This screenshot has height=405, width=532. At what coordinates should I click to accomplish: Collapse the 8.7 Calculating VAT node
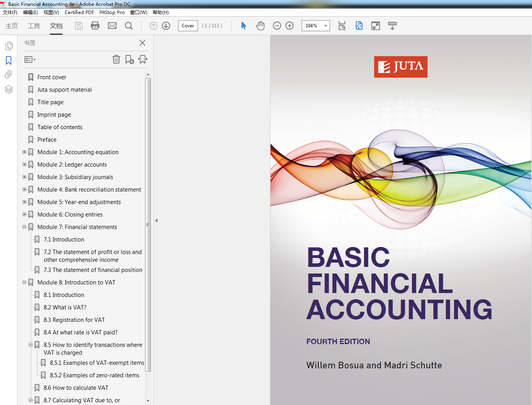31,400
